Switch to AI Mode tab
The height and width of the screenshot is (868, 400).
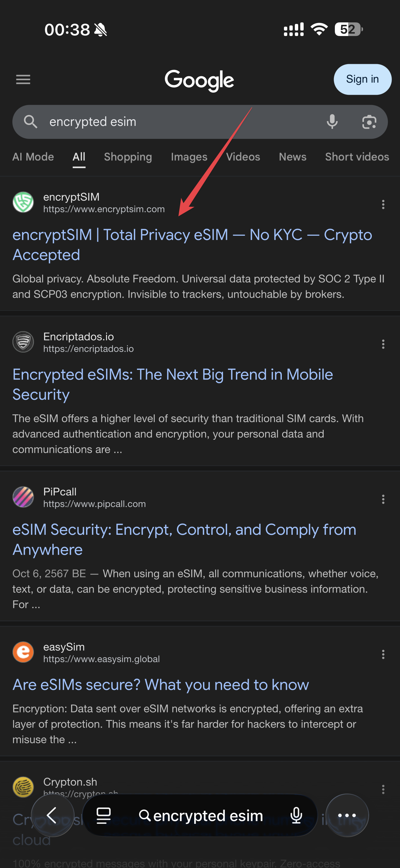pos(33,157)
